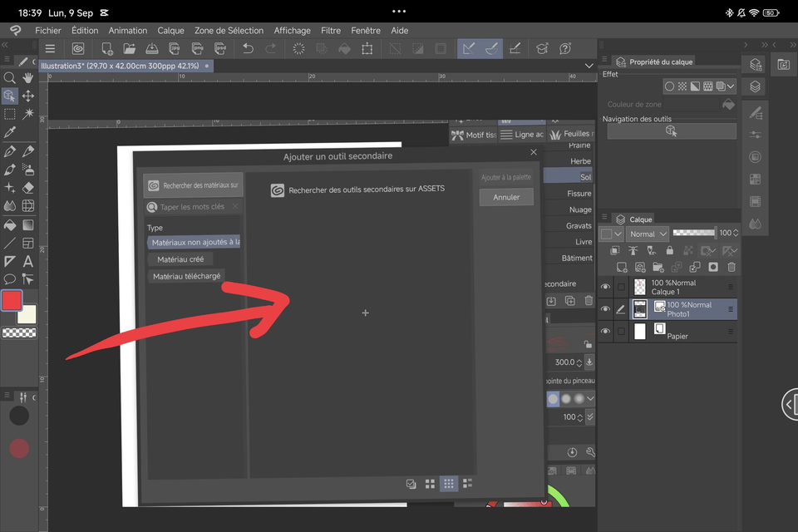Open the Calque menu
Screen dimensions: 798x532
pyautogui.click(x=170, y=31)
